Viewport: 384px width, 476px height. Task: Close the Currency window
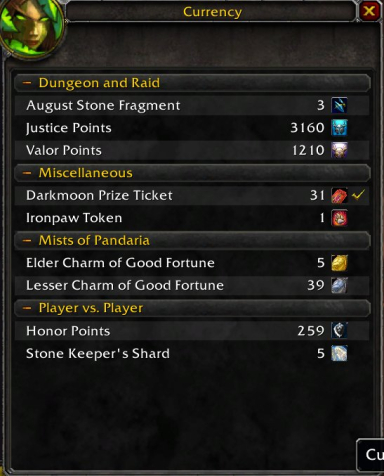(x=369, y=12)
